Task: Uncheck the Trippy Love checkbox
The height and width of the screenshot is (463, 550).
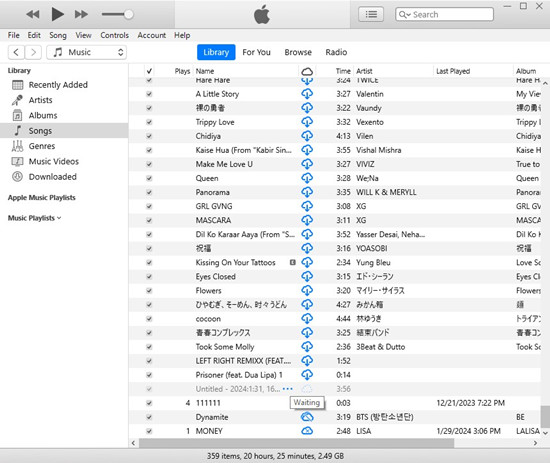Action: [x=149, y=122]
